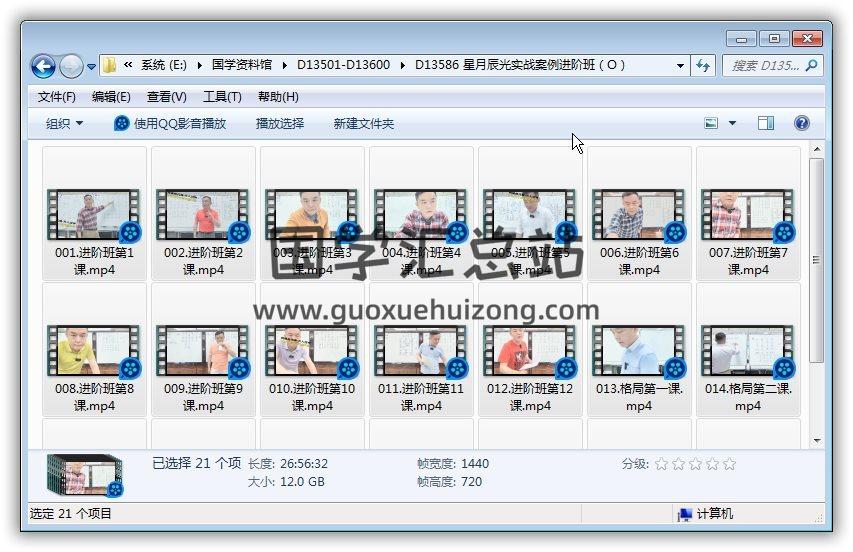853x552 pixels.
Task: Click the details pane stacked video thumbnail
Action: 85,475
